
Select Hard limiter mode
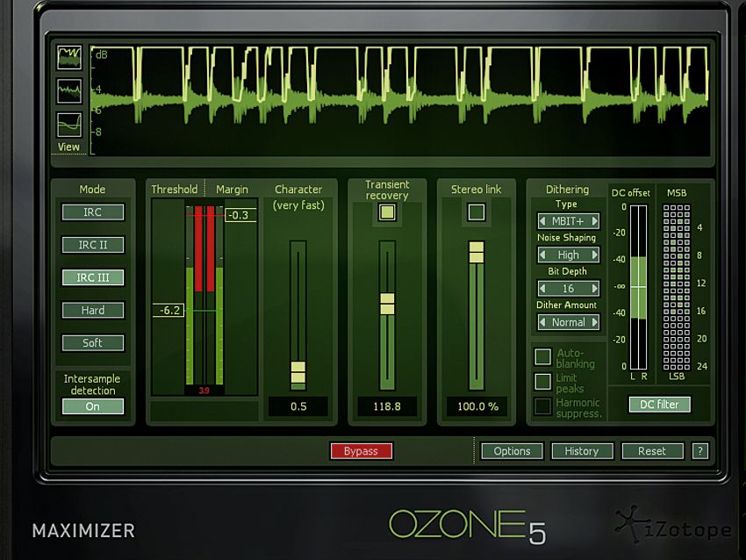pos(93,310)
